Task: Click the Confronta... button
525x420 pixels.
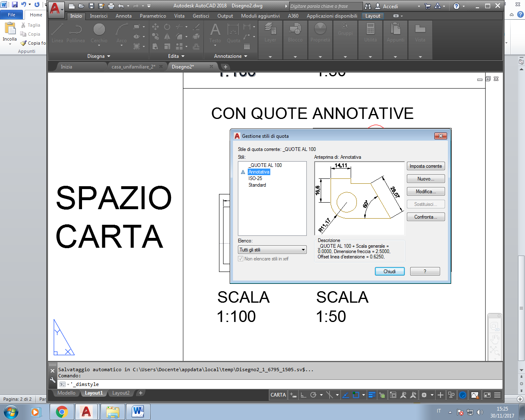Action: (426, 217)
